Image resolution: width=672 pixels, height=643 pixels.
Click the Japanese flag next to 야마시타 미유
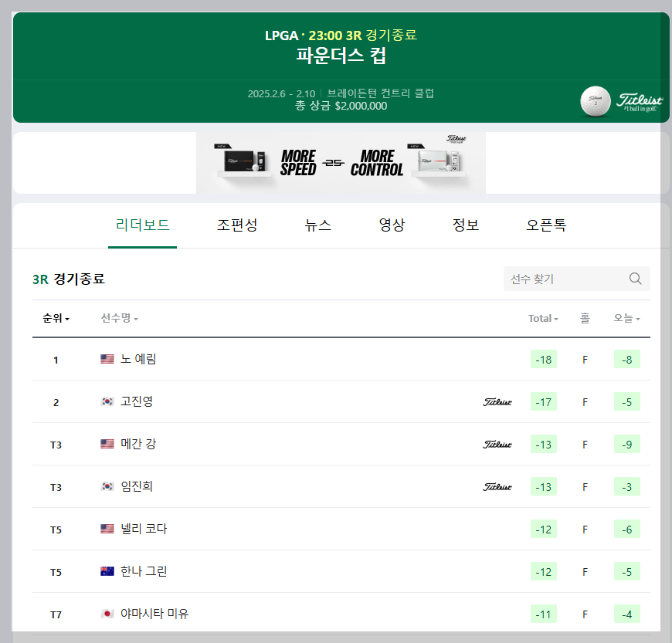click(x=107, y=614)
